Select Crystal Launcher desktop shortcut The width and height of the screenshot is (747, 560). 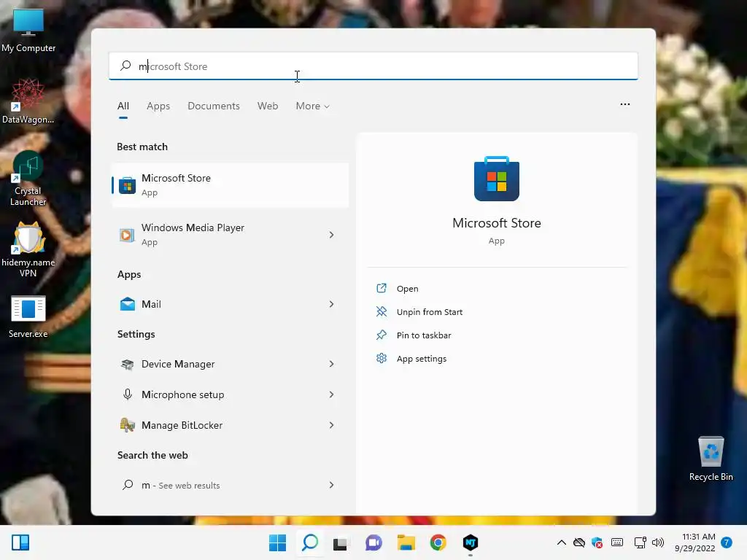[28, 178]
